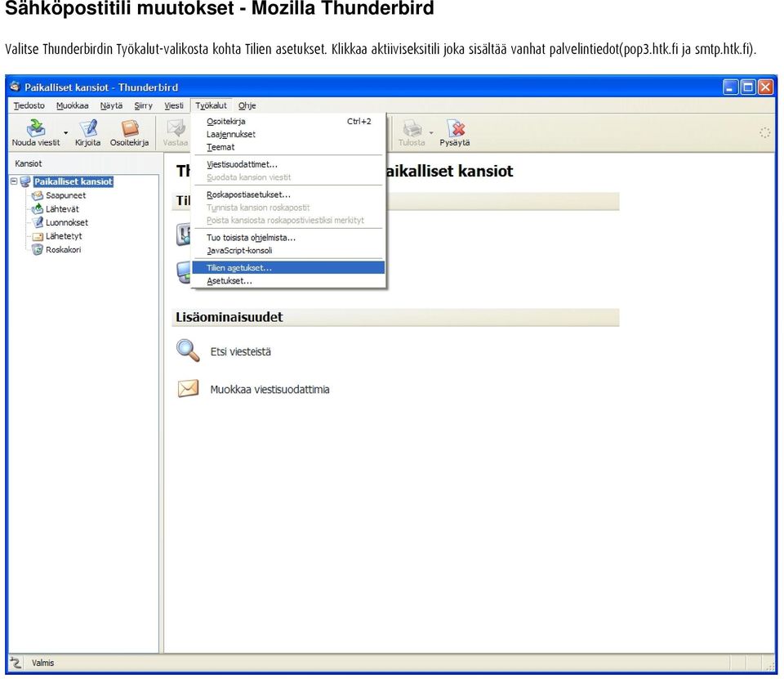Open JavaScript-konsoli from the menu
This screenshot has width=784, height=679.
click(x=288, y=251)
